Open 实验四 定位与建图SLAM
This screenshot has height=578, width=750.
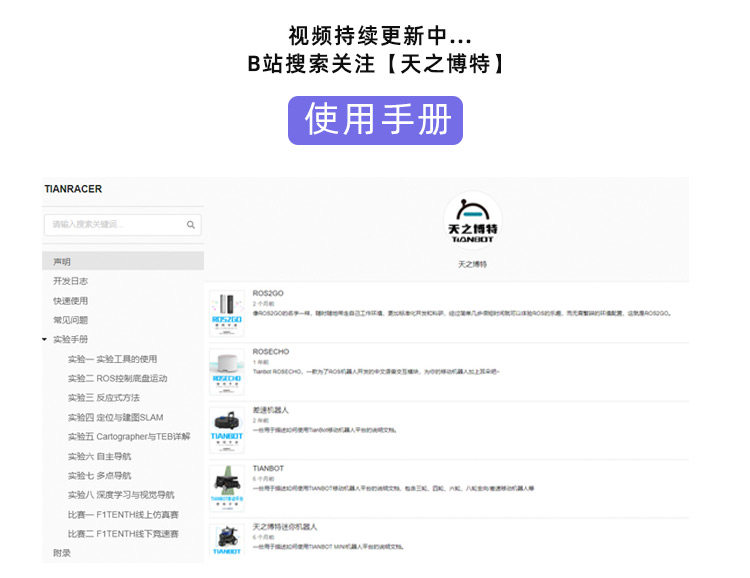pos(115,417)
